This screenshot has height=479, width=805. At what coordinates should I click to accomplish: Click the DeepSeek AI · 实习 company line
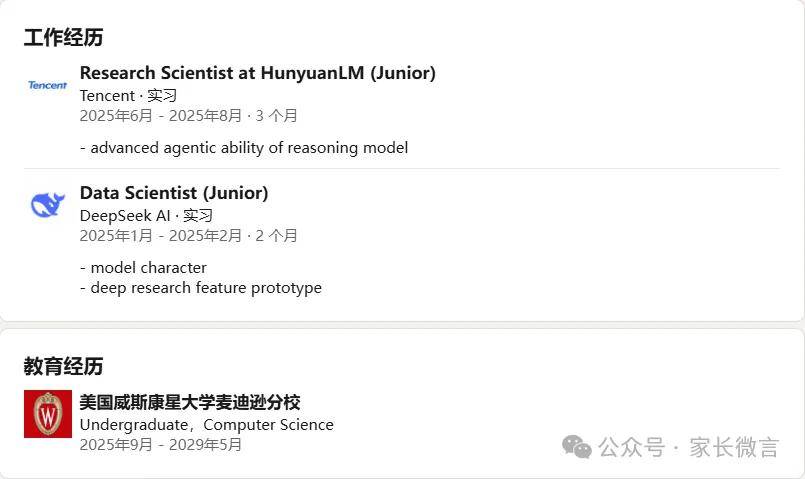click(x=146, y=215)
